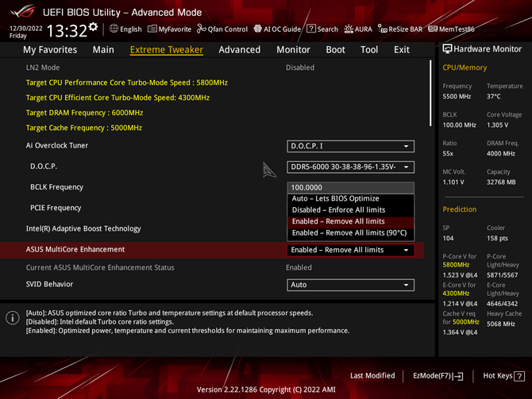Launch MemTest86 from toolbar
The image size is (532, 399).
click(x=451, y=29)
